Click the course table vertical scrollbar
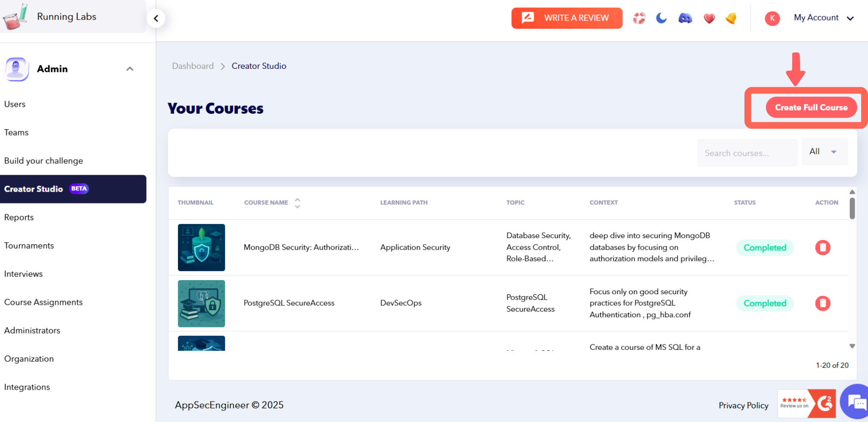Image resolution: width=868 pixels, height=422 pixels. pyautogui.click(x=852, y=208)
